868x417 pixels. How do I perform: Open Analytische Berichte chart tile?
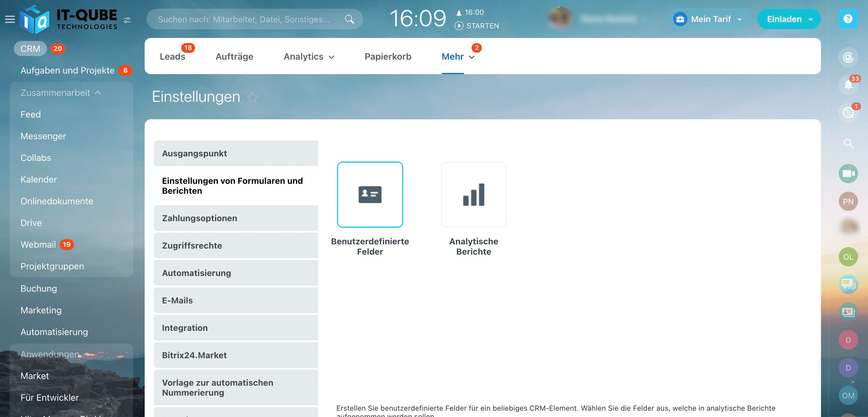point(473,195)
